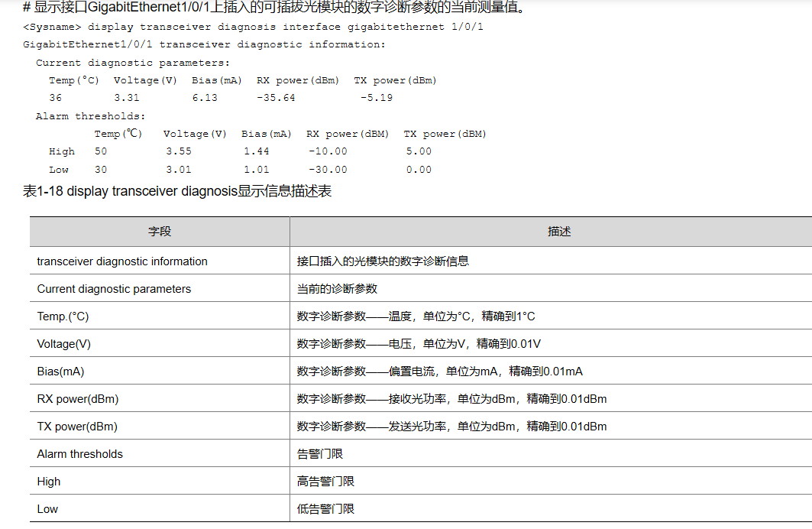This screenshot has height=529, width=812.
Task: Click the High threshold bias 1.44
Action: 257,151
